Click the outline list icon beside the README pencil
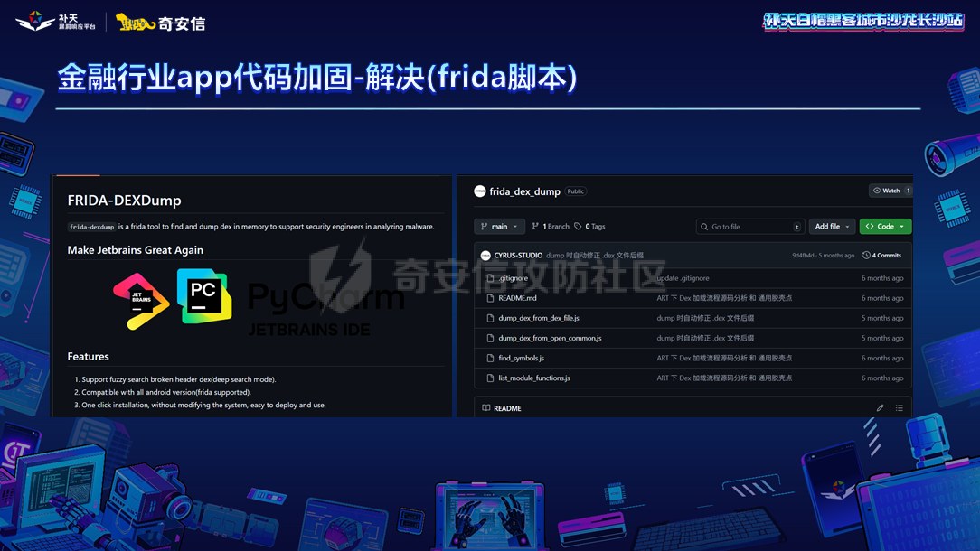The image size is (980, 551). click(898, 407)
